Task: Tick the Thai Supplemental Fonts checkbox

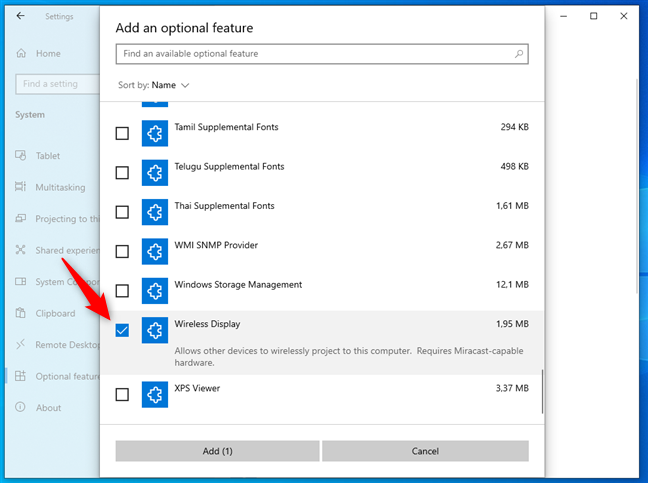Action: tap(122, 212)
